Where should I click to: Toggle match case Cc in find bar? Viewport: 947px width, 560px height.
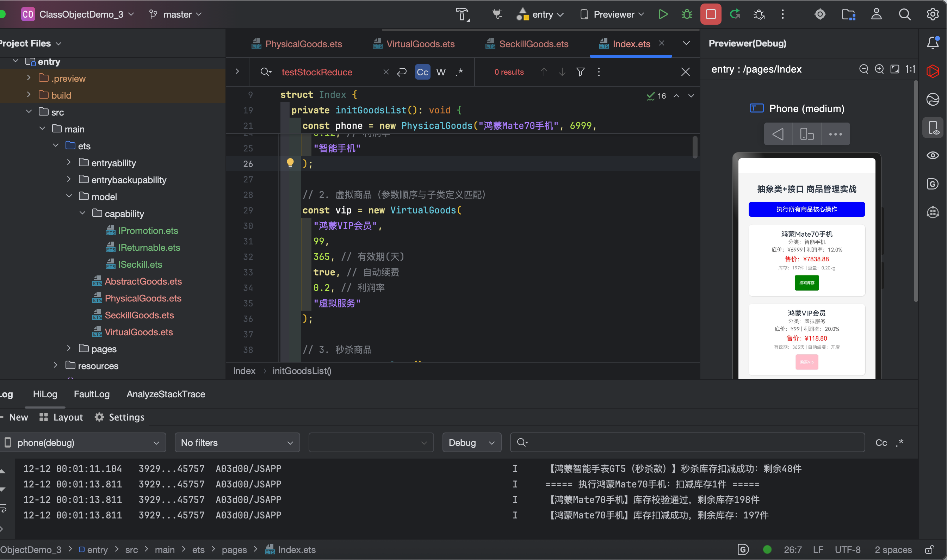422,72
